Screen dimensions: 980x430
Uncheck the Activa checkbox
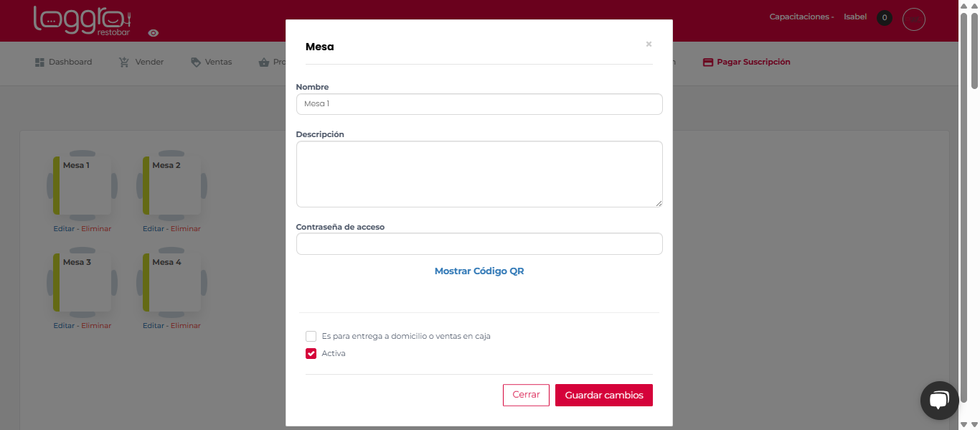pyautogui.click(x=311, y=353)
